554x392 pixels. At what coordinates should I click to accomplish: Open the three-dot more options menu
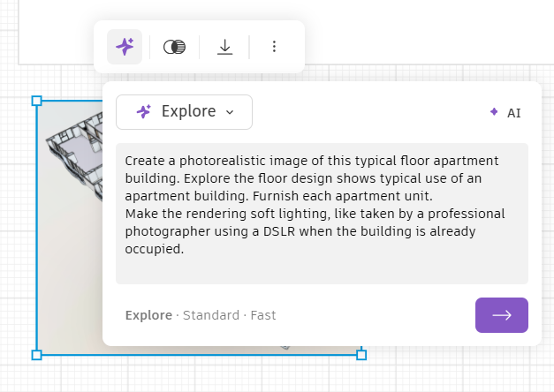pyautogui.click(x=274, y=47)
